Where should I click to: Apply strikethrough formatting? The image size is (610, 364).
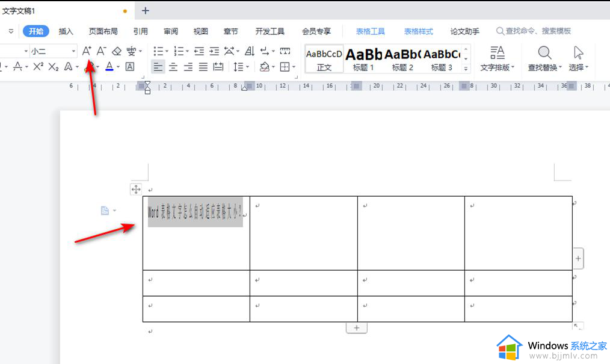(17, 67)
